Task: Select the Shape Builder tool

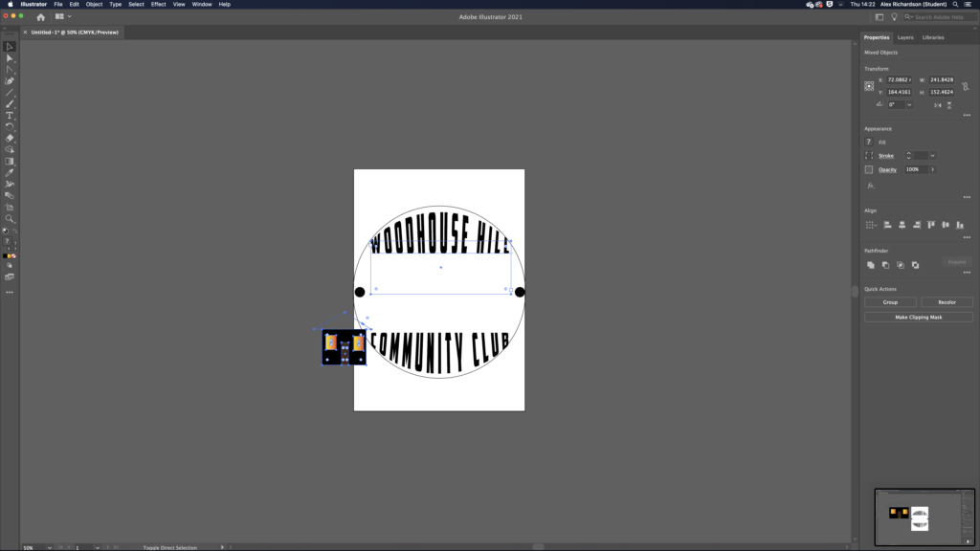Action: pos(10,150)
